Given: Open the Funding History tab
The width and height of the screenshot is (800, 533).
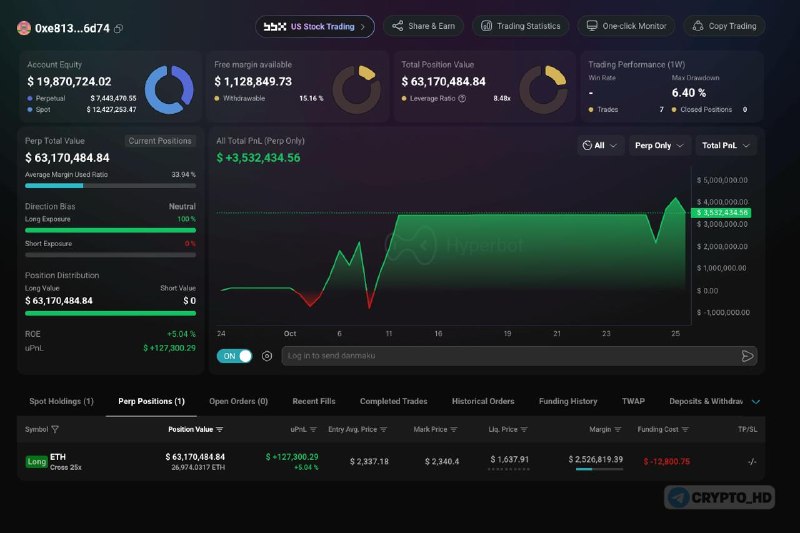Looking at the screenshot, I should point(568,401).
